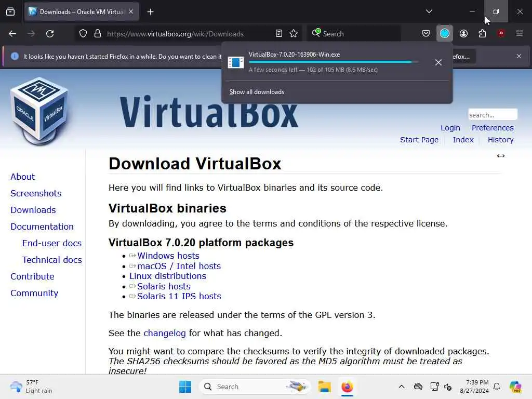Select the Downloads – Oracle VM VirtualBox tab
This screenshot has height=399, width=532.
tap(82, 12)
